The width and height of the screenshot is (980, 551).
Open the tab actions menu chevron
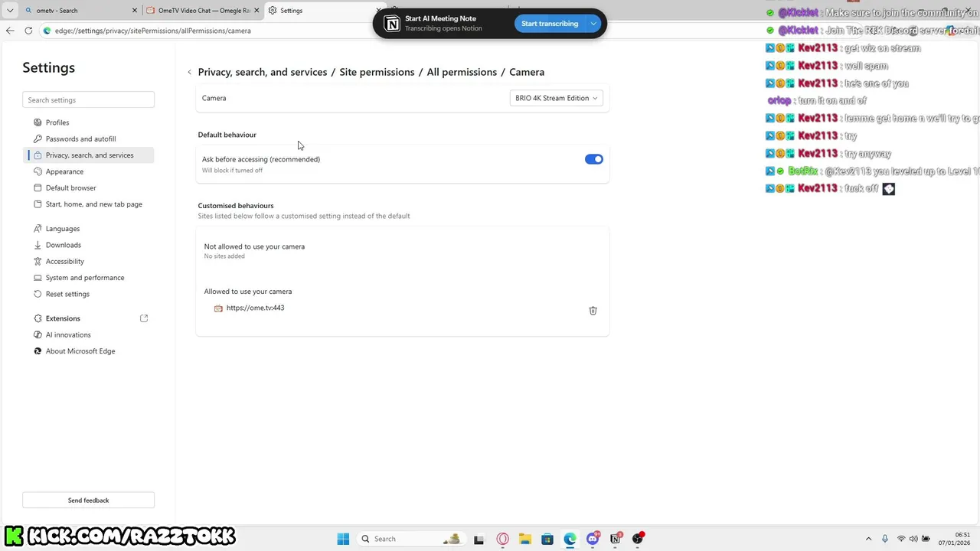pyautogui.click(x=10, y=11)
